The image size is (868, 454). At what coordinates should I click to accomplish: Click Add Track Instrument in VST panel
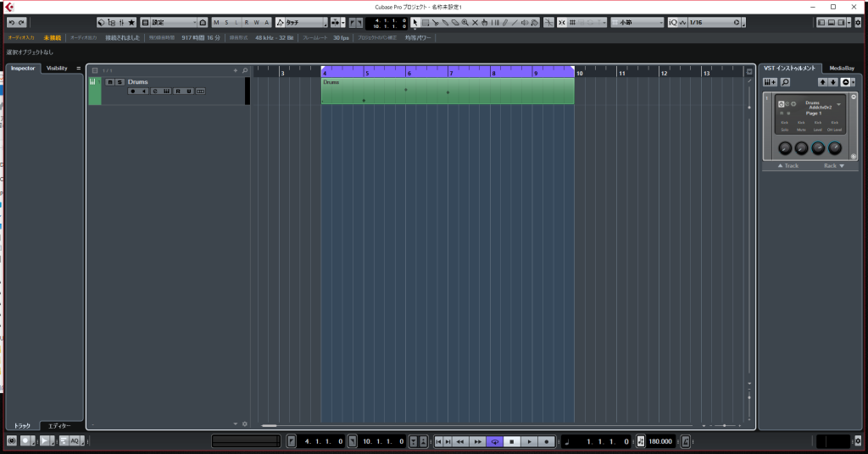[x=770, y=82]
